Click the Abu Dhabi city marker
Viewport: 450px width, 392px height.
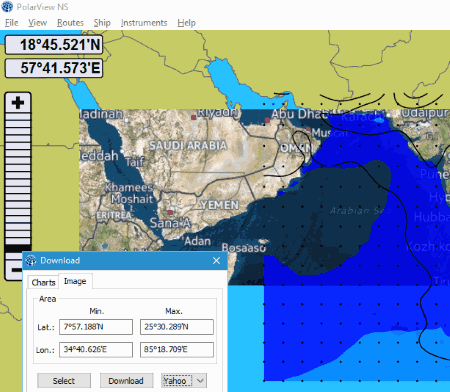coord(267,120)
